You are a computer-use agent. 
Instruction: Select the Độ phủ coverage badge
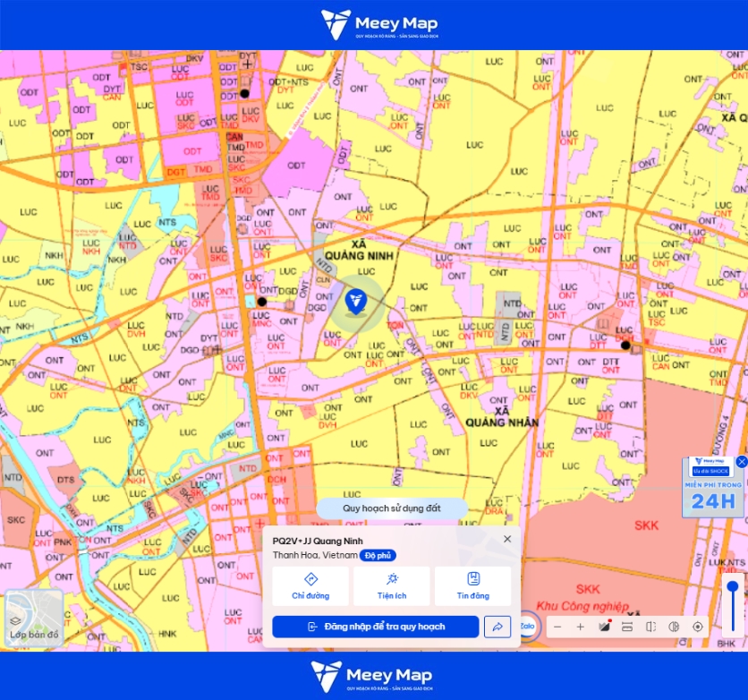click(x=378, y=555)
